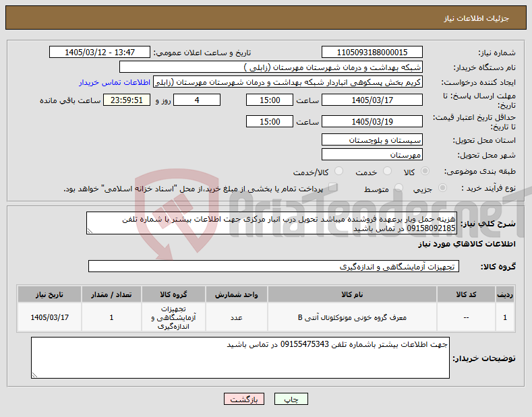Click the unit cell عدد

237,318
